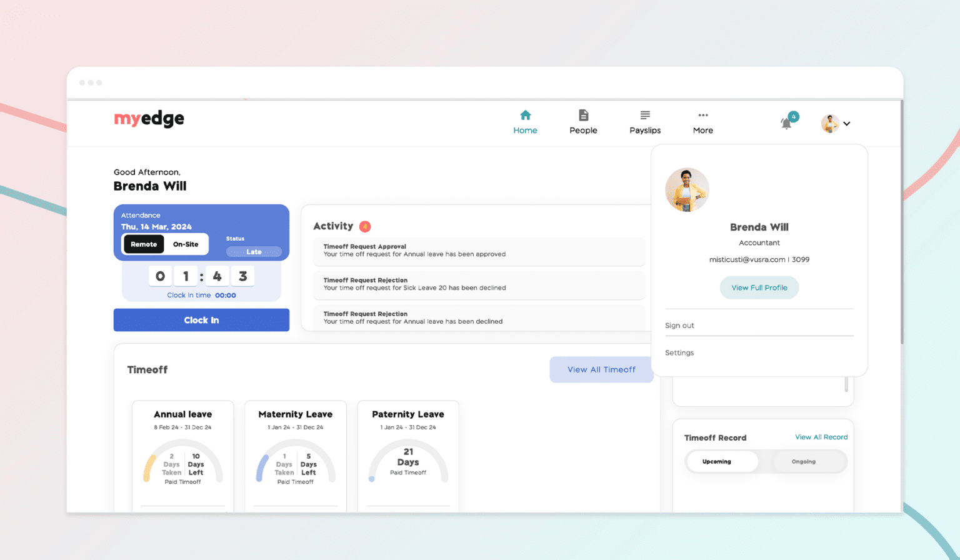This screenshot has height=560, width=960.
Task: Open the Settings entry in the profile menu
Action: (679, 352)
